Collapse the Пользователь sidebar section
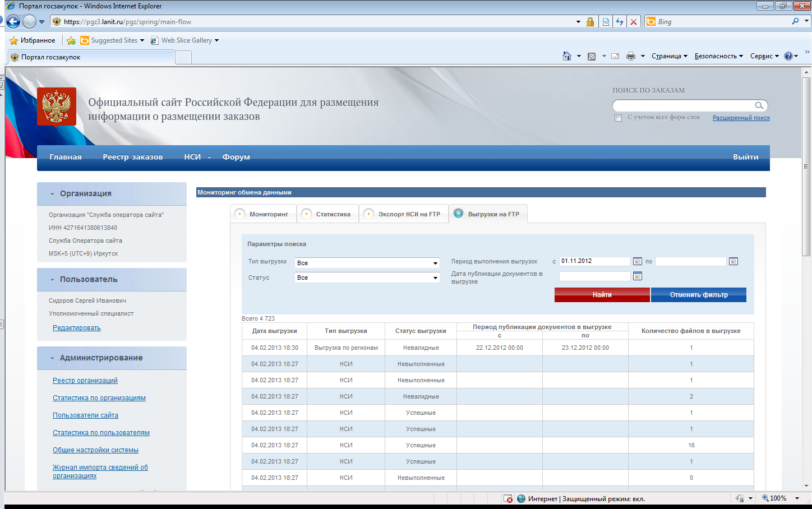The image size is (812, 509). (x=52, y=280)
